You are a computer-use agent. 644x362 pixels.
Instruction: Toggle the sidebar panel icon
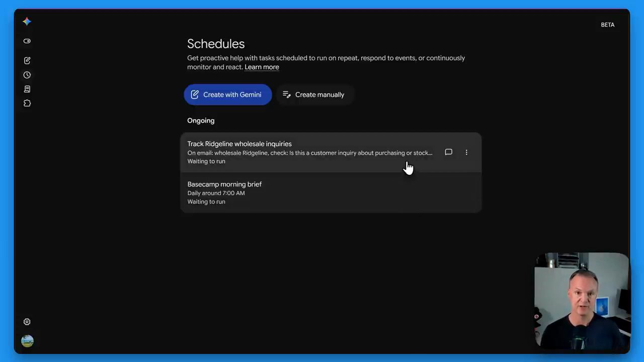(27, 41)
